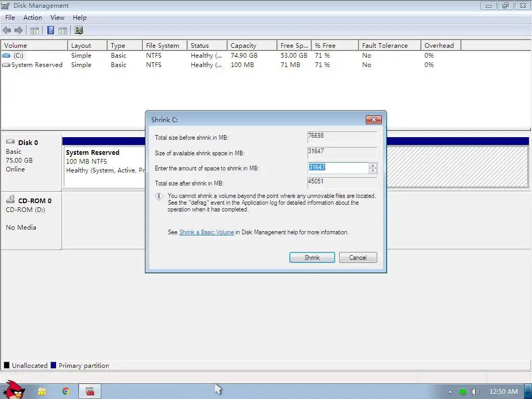Click the Back arrow toolbar icon

[6, 31]
